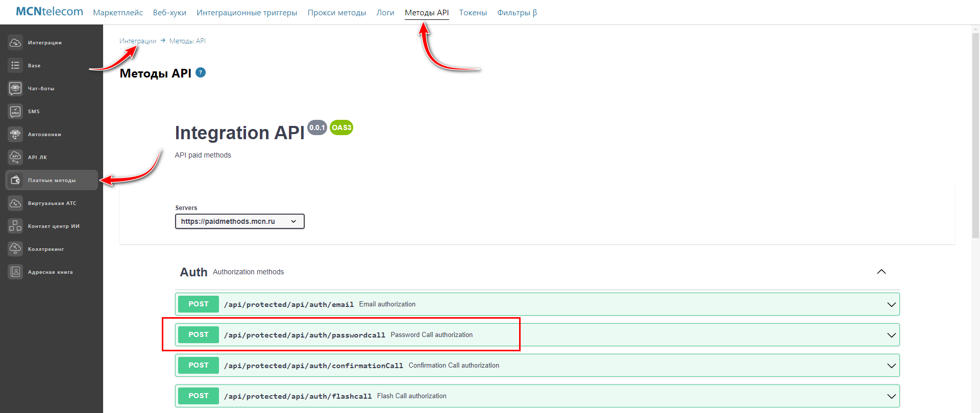This screenshot has width=980, height=413.
Task: Open the Виртуальная АТС icon
Action: (x=15, y=203)
